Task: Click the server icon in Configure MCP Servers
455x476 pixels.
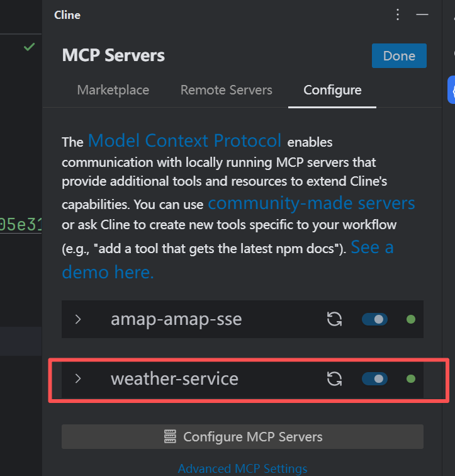Action: [x=170, y=436]
